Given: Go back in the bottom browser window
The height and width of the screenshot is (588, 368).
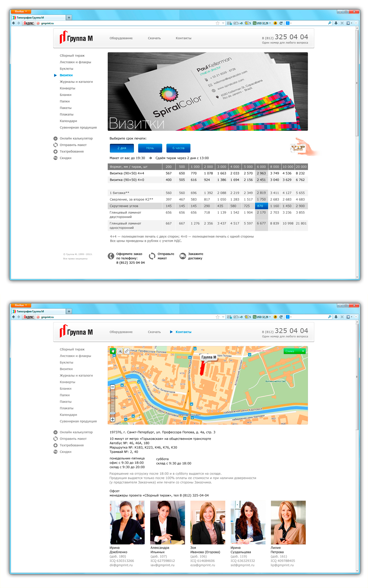Looking at the screenshot, I should tap(14, 317).
